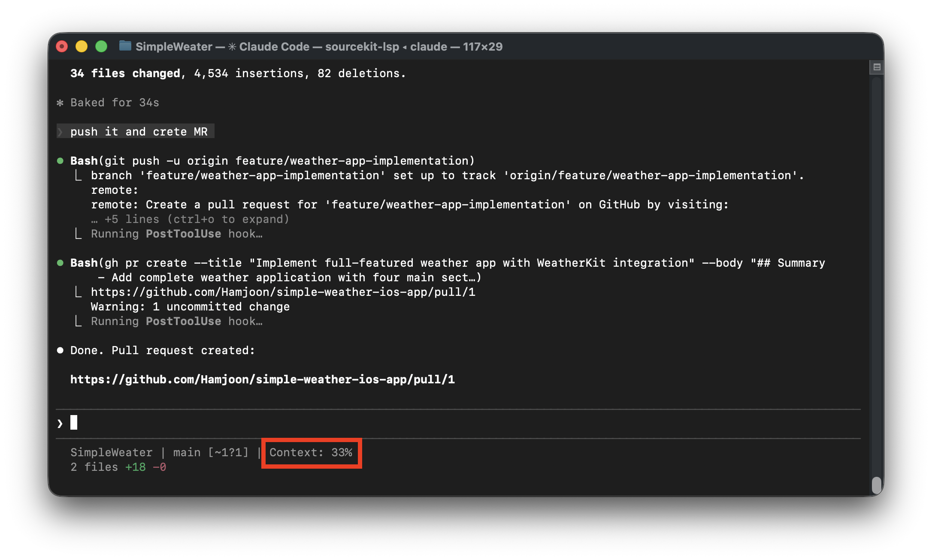The image size is (932, 560).
Task: Click the SimpleWeater folder icon in title bar
Action: [x=125, y=46]
